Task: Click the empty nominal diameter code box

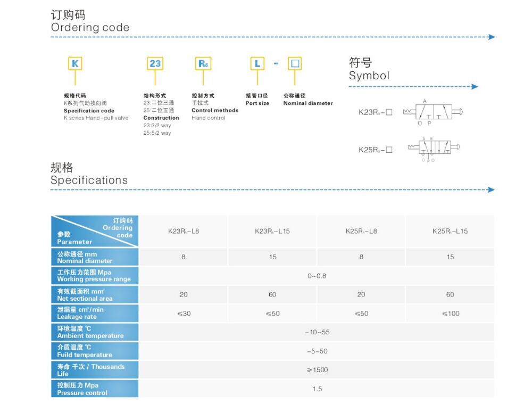Action: (x=295, y=64)
